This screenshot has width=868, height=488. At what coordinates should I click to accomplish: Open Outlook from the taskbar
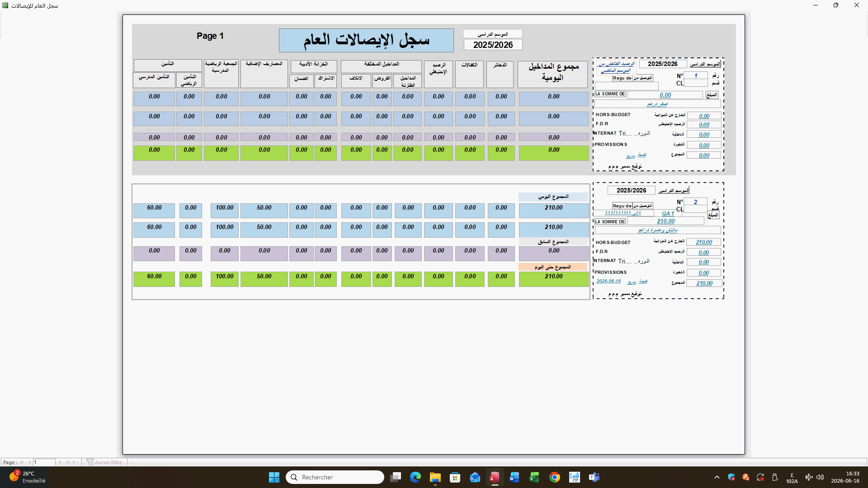point(475,477)
